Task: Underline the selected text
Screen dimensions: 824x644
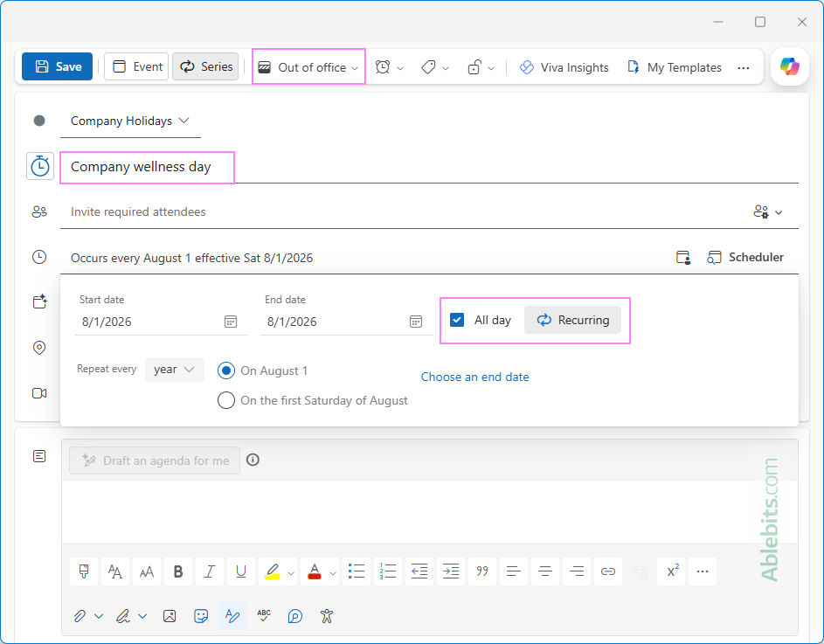Action: pyautogui.click(x=241, y=571)
